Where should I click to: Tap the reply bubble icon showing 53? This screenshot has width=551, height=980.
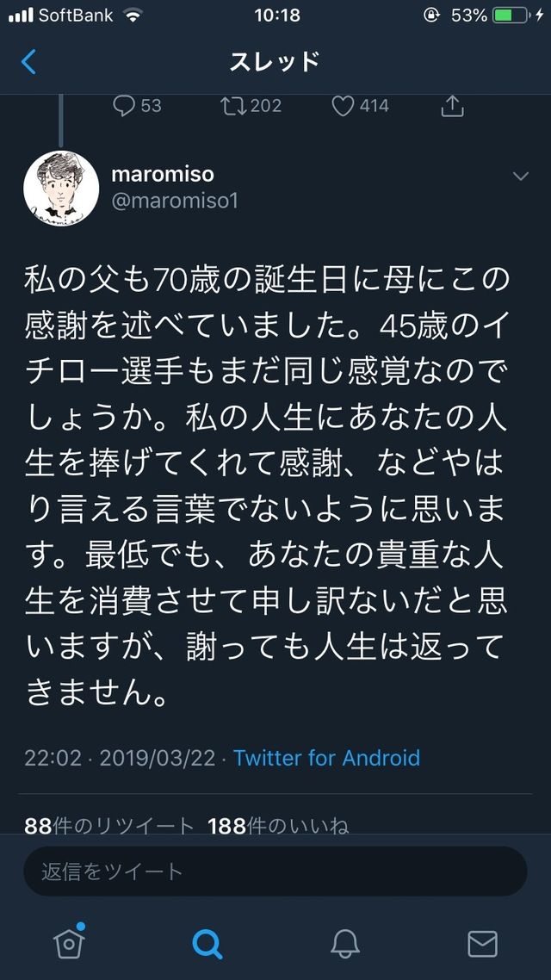click(x=124, y=106)
